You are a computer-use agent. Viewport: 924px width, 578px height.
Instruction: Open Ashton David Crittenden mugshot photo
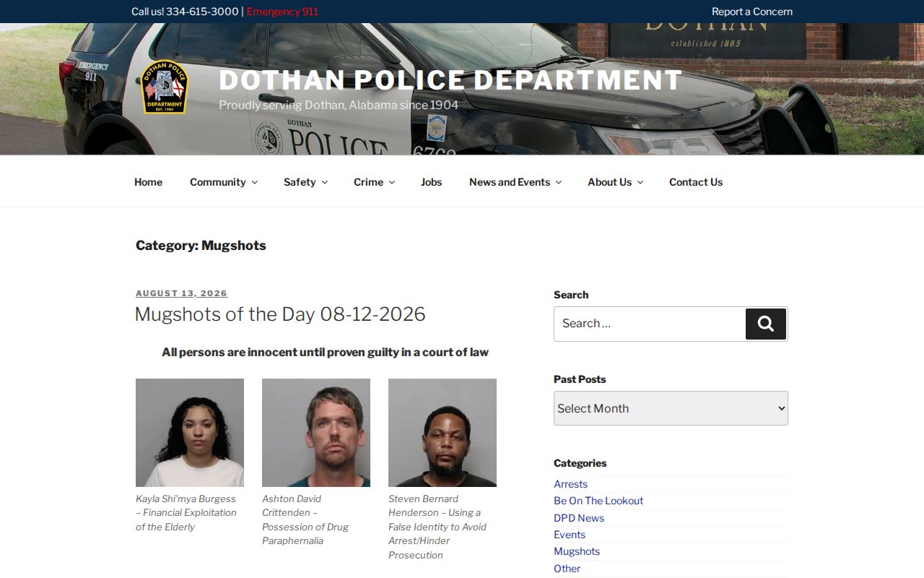tap(316, 433)
